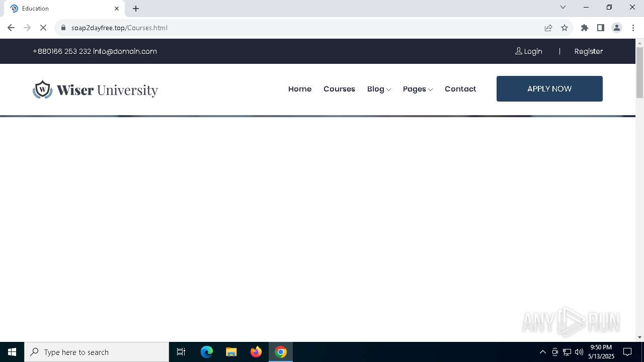The height and width of the screenshot is (362, 644).
Task: Open Task View on the taskbar
Action: (x=181, y=352)
